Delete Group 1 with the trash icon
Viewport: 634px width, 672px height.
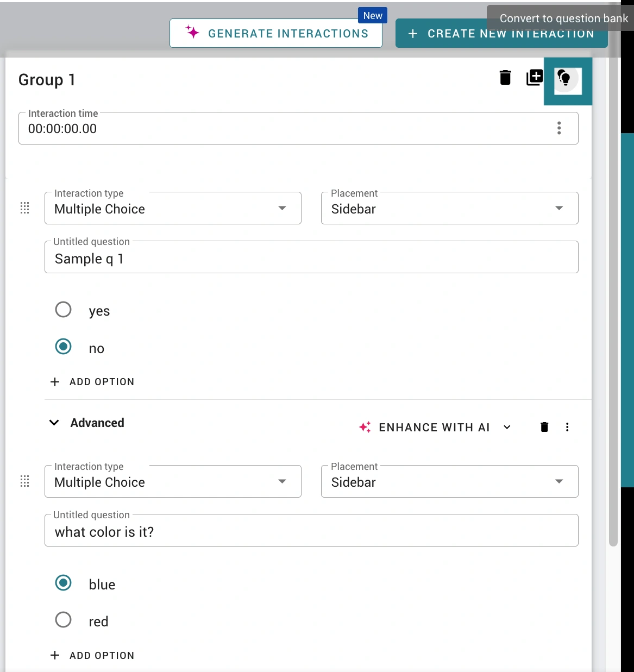505,78
